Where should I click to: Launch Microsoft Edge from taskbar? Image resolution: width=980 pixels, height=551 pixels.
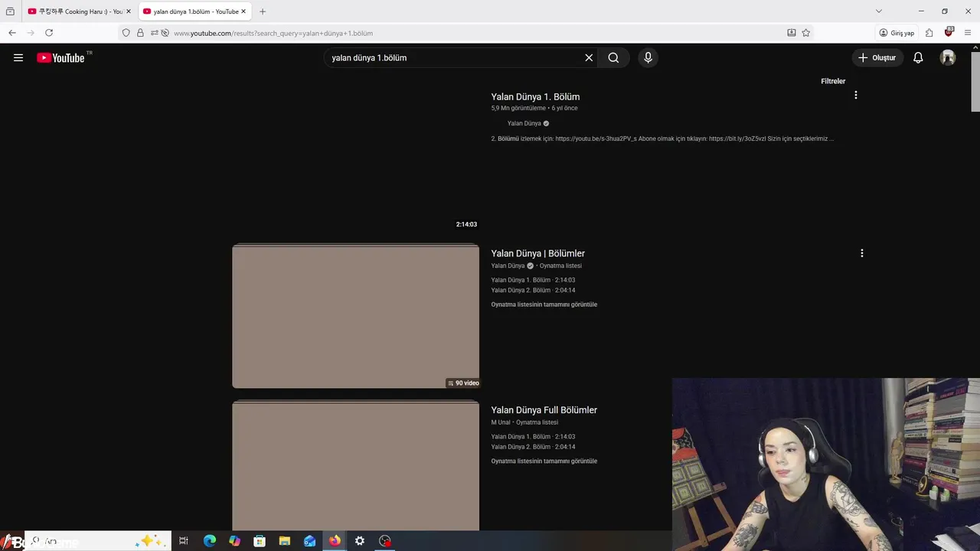point(209,541)
